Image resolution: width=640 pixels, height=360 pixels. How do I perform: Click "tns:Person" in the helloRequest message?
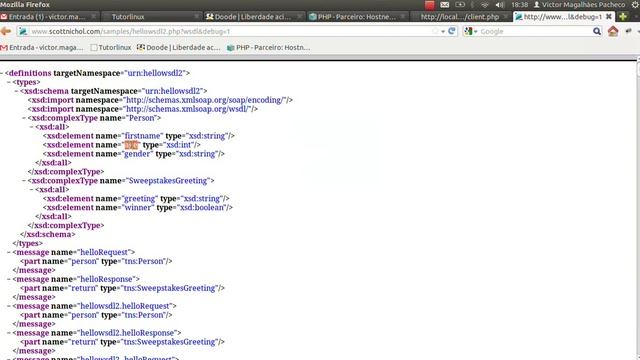pyautogui.click(x=144, y=261)
